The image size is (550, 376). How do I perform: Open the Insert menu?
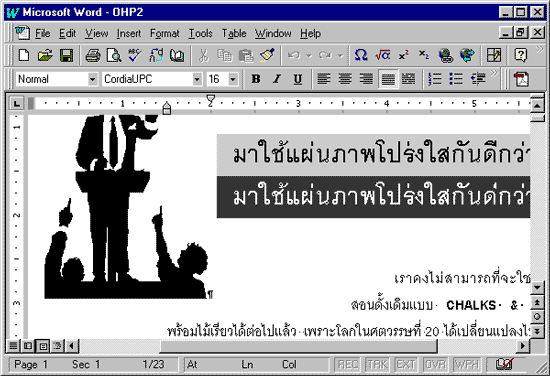click(129, 33)
